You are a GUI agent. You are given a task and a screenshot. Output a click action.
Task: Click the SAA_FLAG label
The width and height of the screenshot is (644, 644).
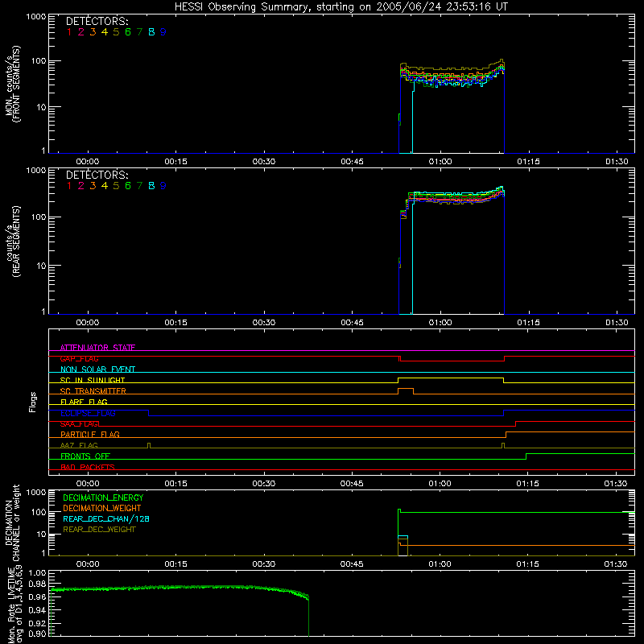(80, 424)
